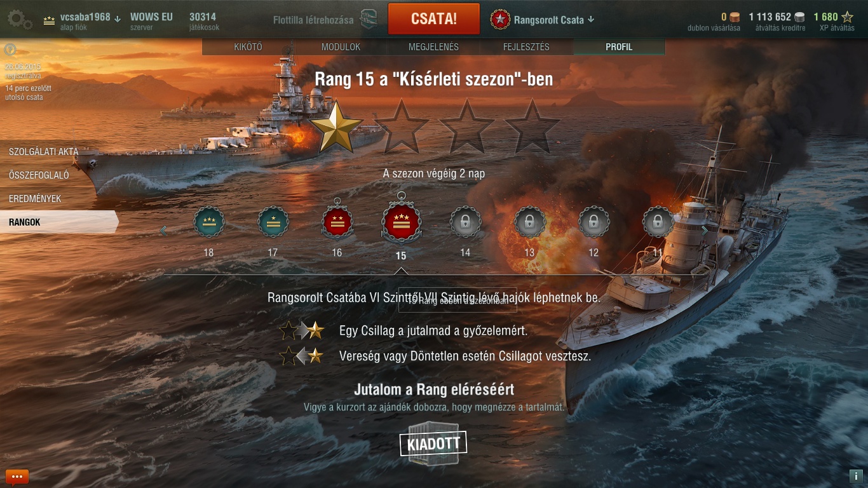Open the settings gear menu
This screenshot has height=488, width=868.
tap(19, 19)
